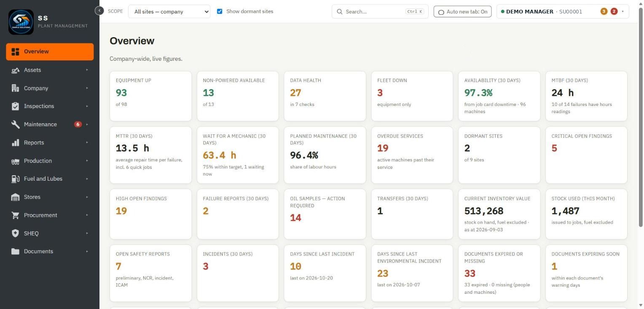Image resolution: width=644 pixels, height=309 pixels.
Task: Click the red notification badge showing 2
Action: click(614, 11)
